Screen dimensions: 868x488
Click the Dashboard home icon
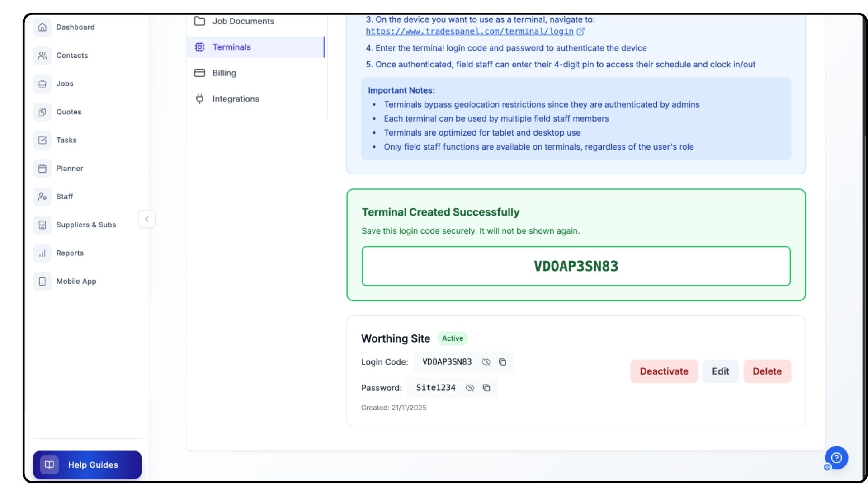pyautogui.click(x=42, y=27)
